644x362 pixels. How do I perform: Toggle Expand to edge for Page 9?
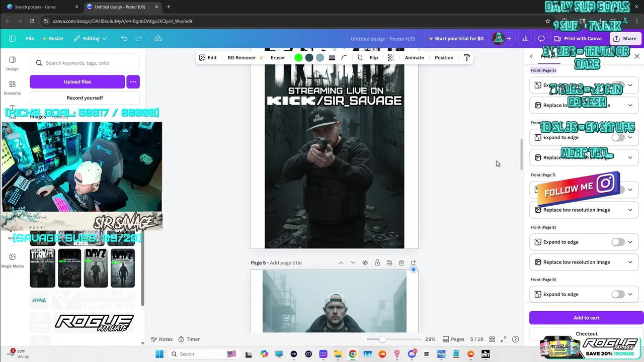[x=618, y=294]
